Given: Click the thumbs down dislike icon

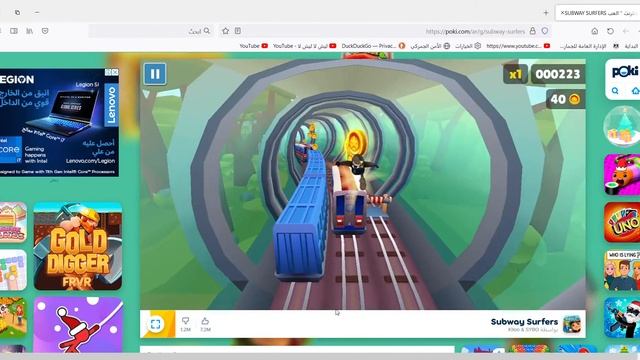Looking at the screenshot, I should coord(185,321).
